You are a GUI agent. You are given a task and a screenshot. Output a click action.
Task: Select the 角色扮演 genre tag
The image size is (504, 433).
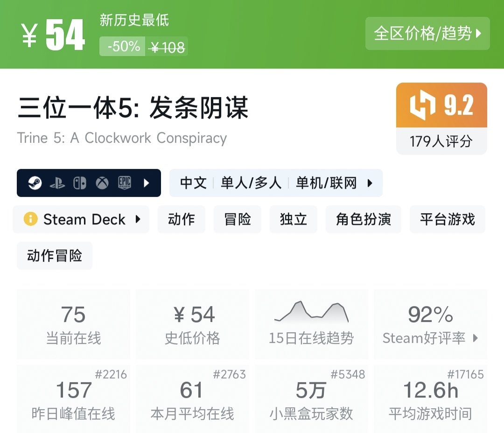click(364, 219)
